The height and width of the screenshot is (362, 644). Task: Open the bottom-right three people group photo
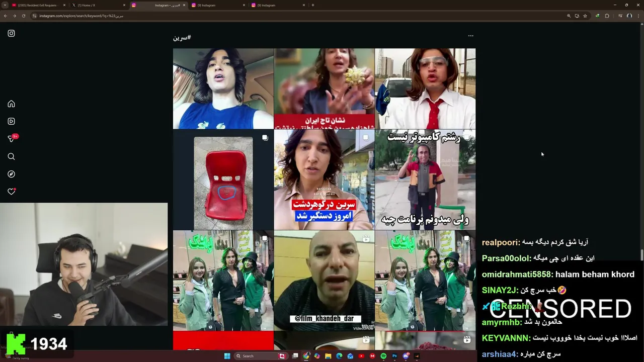click(x=425, y=281)
